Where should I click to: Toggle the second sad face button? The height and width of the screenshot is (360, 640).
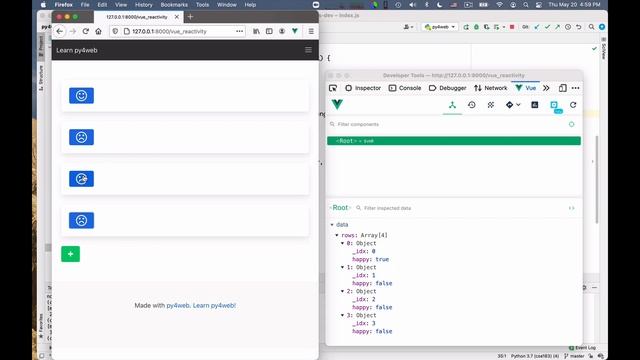coord(81,137)
